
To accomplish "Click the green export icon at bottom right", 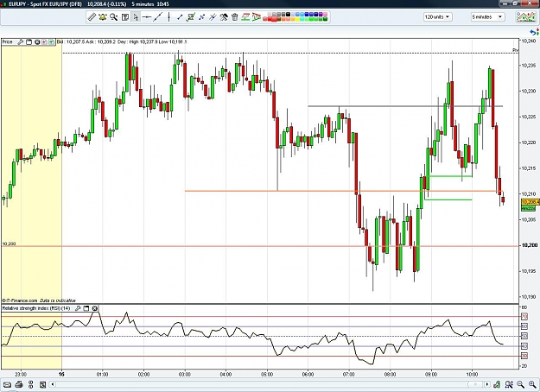I will click(x=497, y=384).
